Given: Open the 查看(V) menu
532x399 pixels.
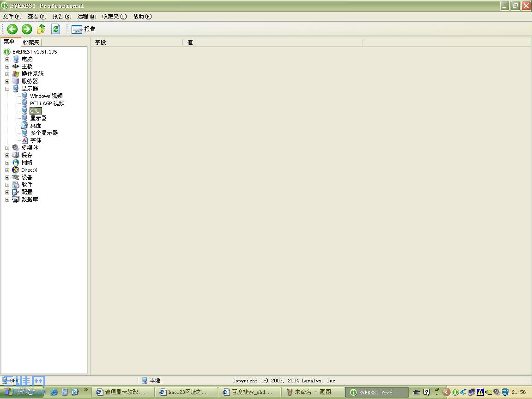Looking at the screenshot, I should click(36, 16).
